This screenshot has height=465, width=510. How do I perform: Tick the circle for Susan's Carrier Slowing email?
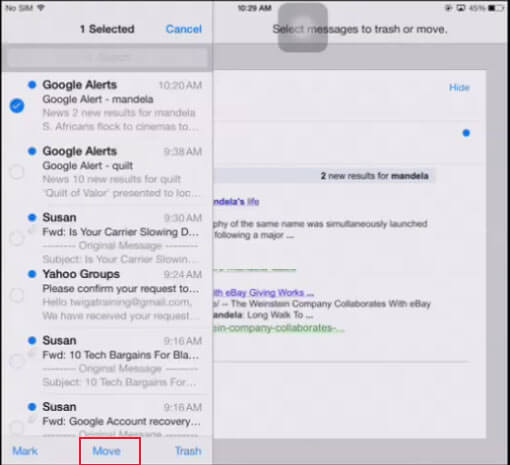click(x=17, y=238)
